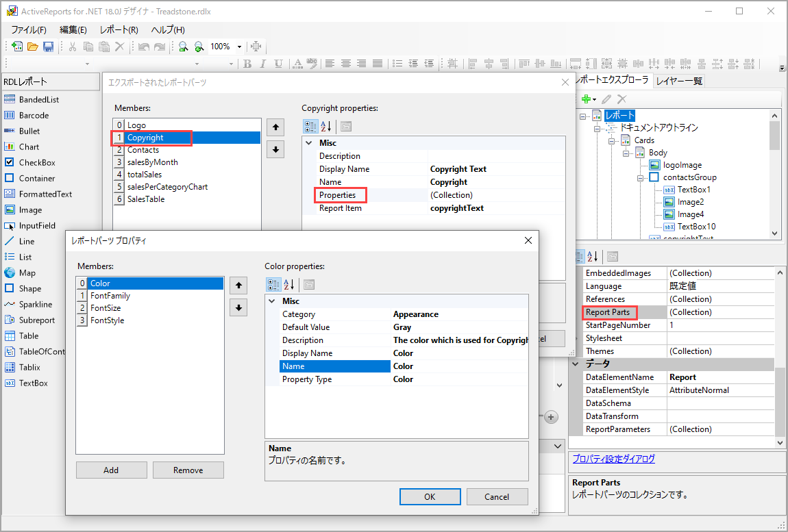This screenshot has height=532, width=788.
Task: Collapse Misc category in Color properties
Action: [272, 301]
